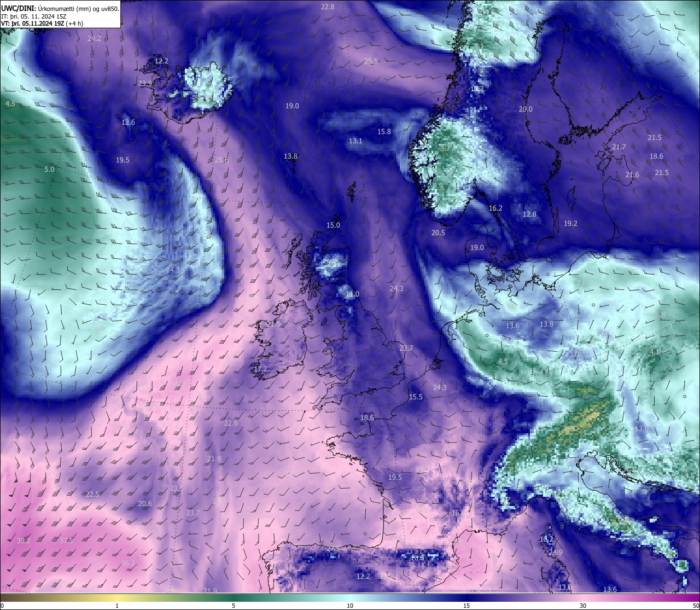The width and height of the screenshot is (700, 610).
Task: Select the '13.1' value label
Action: point(355,141)
